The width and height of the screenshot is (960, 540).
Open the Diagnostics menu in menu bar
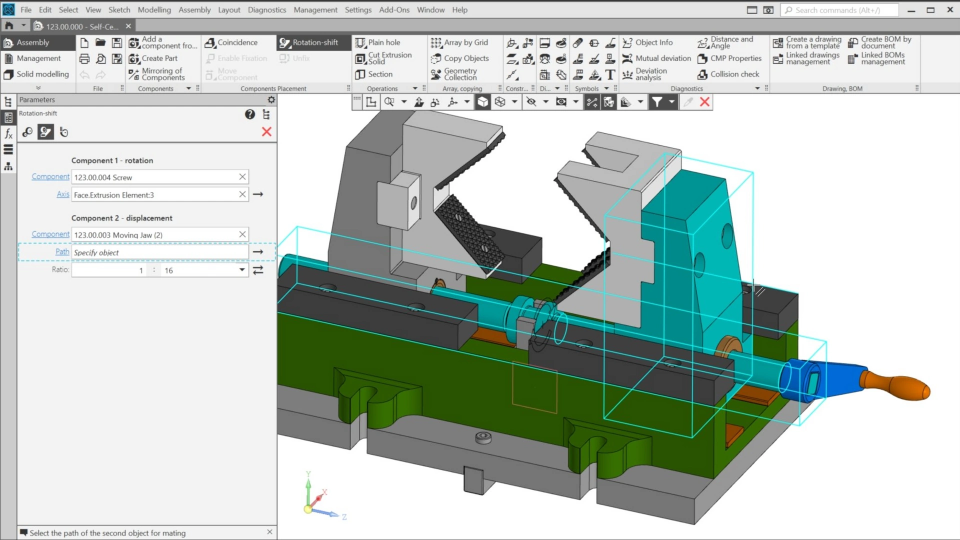(x=266, y=10)
